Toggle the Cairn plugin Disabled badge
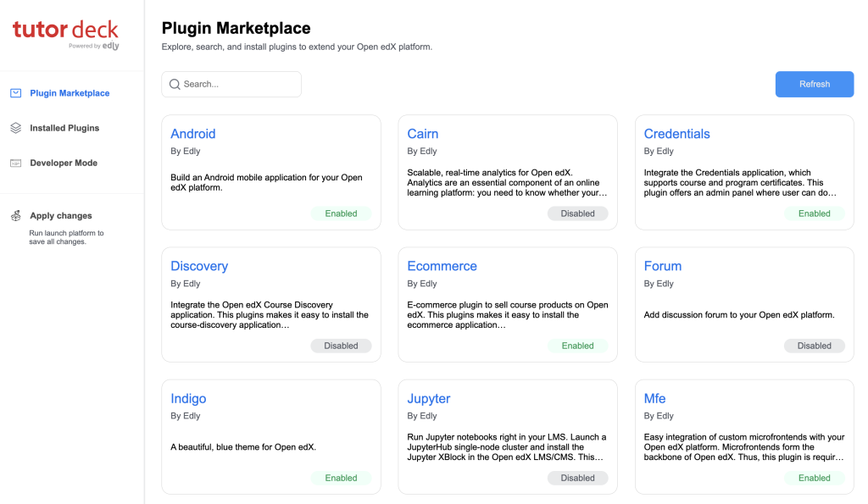This screenshot has width=868, height=504. click(x=577, y=213)
